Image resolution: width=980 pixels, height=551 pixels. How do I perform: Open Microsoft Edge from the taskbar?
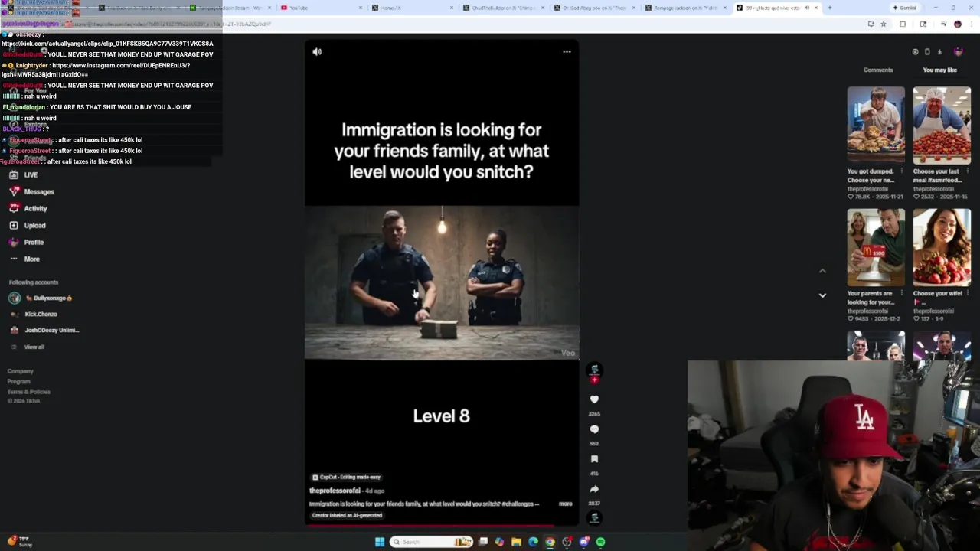533,542
